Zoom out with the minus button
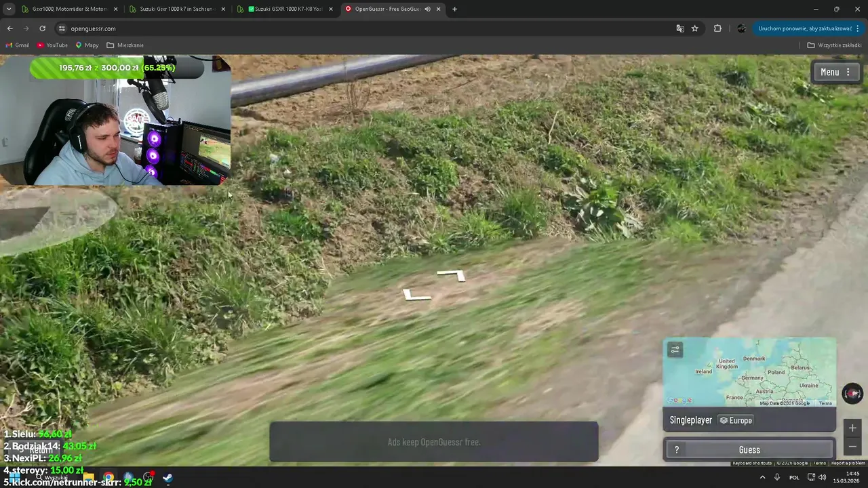The image size is (868, 488). pyautogui.click(x=852, y=447)
